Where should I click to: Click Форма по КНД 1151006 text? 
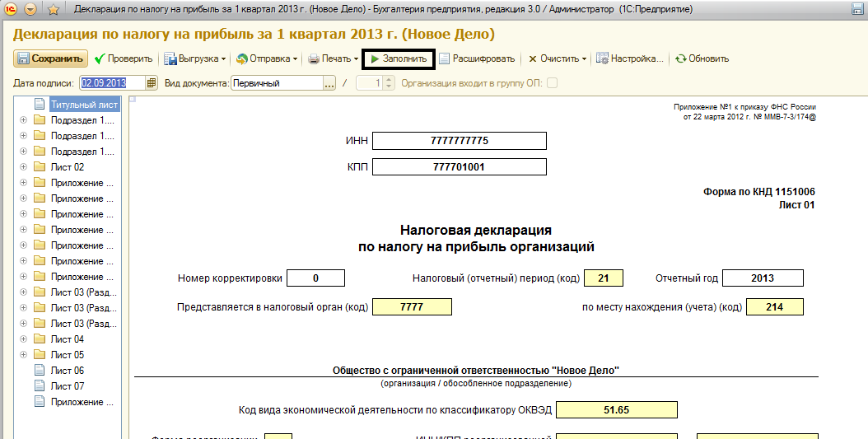[x=759, y=192]
